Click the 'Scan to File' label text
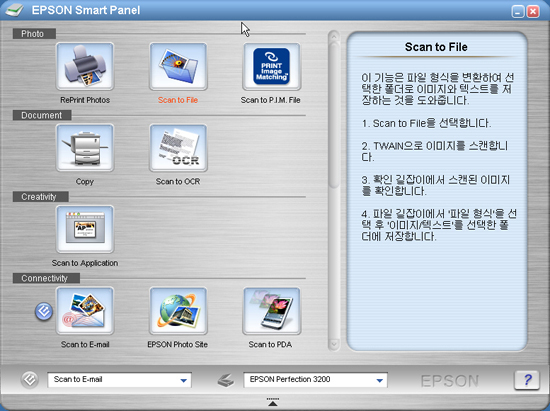Image resolution: width=550 pixels, height=411 pixels. coord(178,100)
